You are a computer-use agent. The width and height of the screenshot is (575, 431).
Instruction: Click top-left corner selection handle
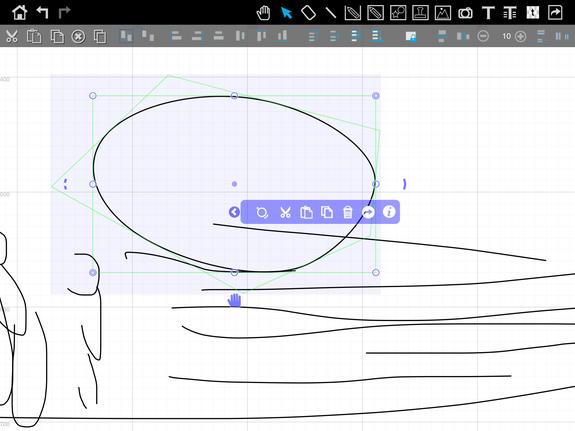(93, 96)
